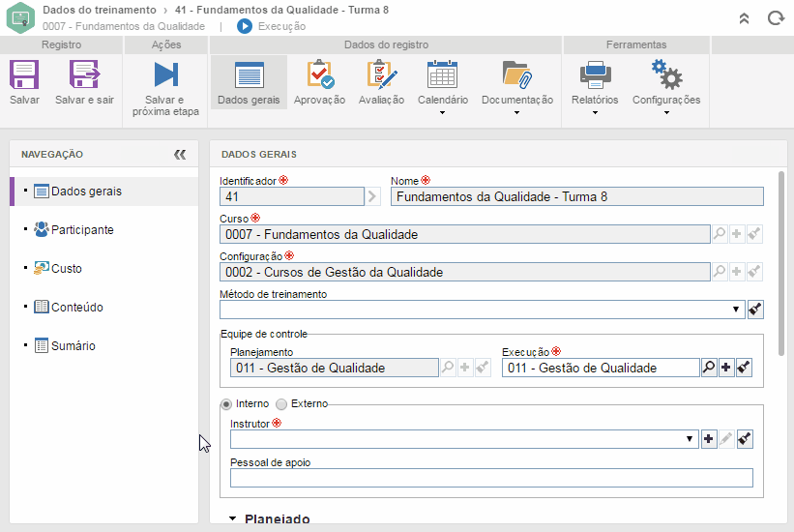
Task: Click the add icon beside Instrutor field
Action: click(x=709, y=439)
